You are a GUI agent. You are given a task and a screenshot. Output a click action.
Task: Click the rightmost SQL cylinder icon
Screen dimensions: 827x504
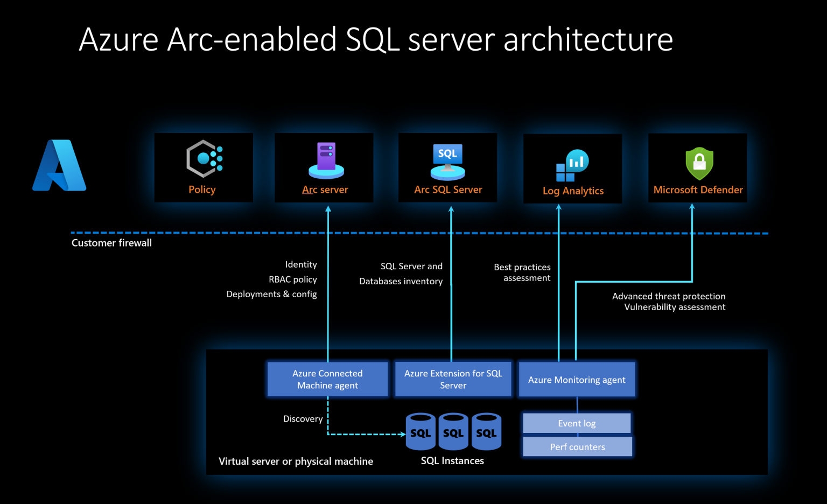tap(486, 431)
